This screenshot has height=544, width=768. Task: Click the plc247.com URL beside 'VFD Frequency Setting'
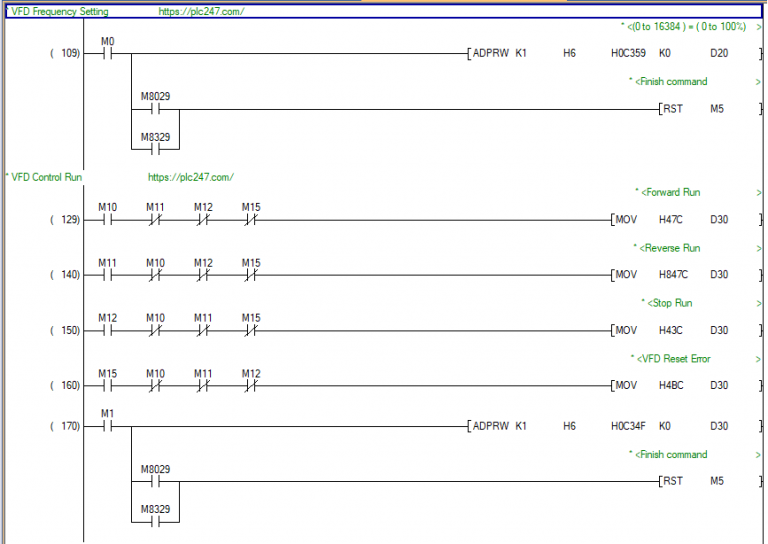(201, 11)
